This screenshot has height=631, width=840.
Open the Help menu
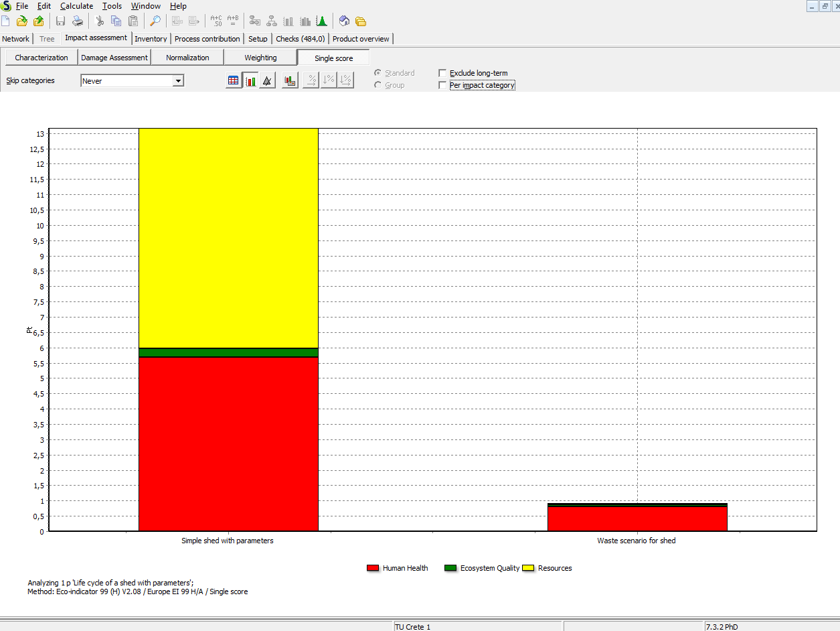178,6
